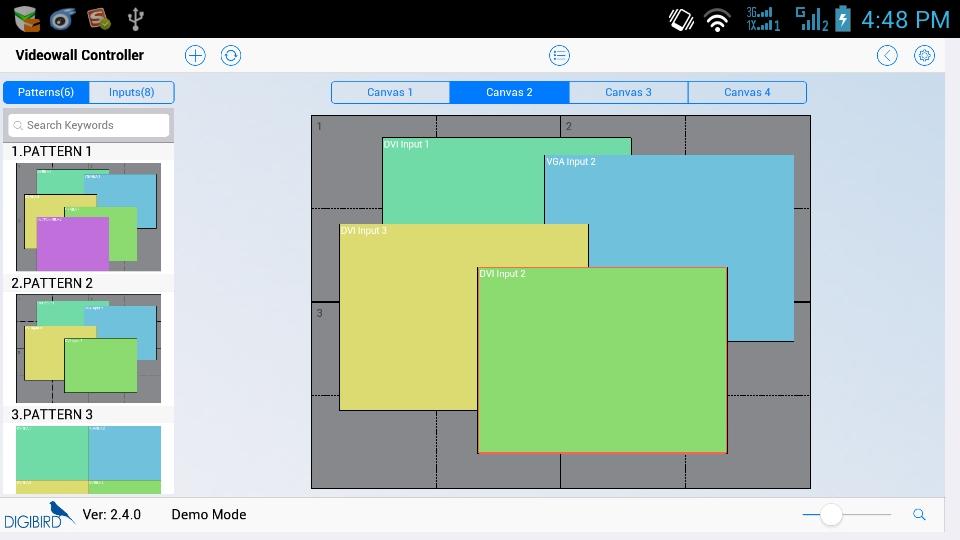Click the search magnifier inside Search Keywords

point(18,126)
